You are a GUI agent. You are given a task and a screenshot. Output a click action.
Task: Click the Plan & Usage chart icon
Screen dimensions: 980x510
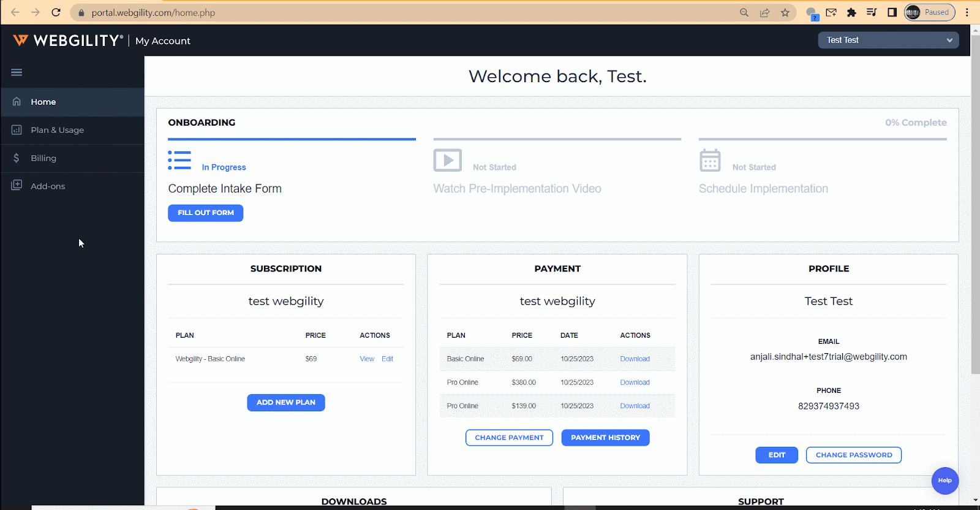pyautogui.click(x=17, y=130)
